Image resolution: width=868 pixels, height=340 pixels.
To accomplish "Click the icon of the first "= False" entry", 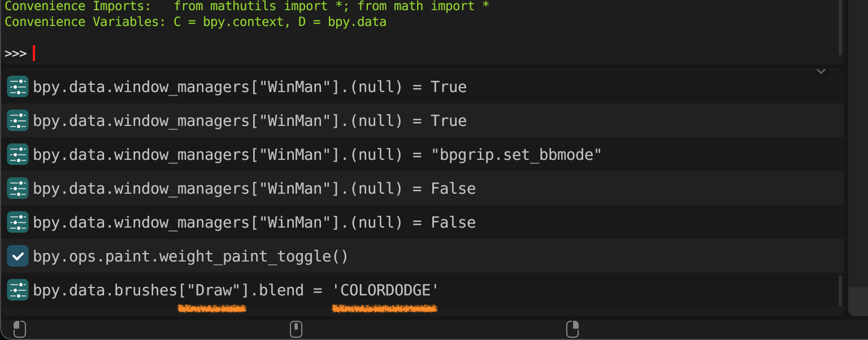I will pos(18,189).
